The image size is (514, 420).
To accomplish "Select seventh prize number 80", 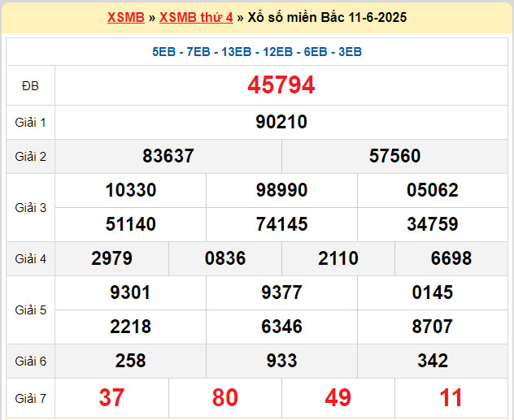I will (x=224, y=398).
